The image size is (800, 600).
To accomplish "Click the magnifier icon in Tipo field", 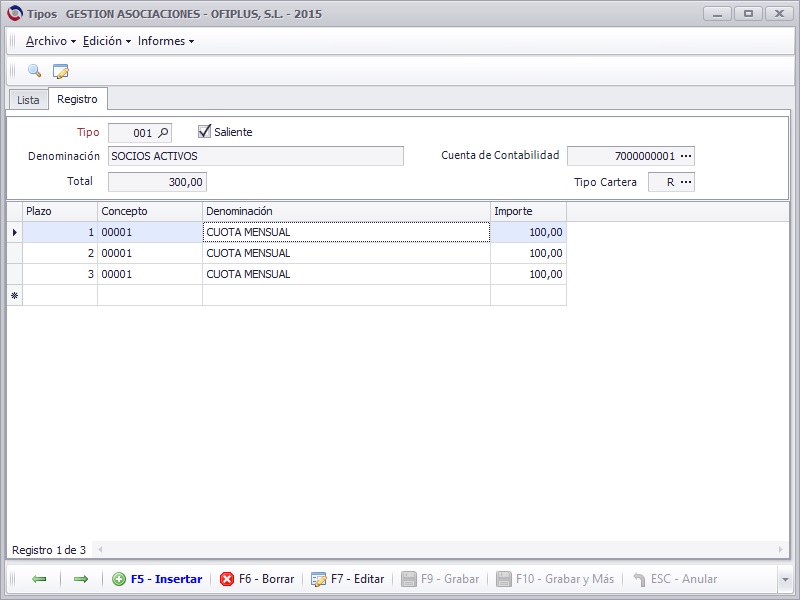I will [x=163, y=133].
